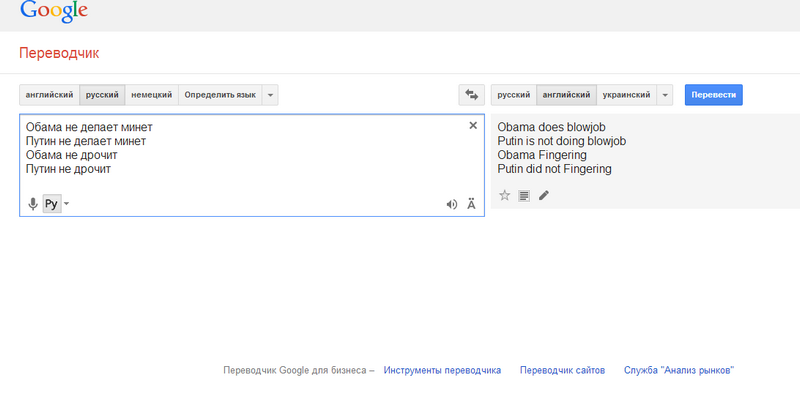The width and height of the screenshot is (800, 408).
Task: Suggest an edit with the pencil icon
Action: click(x=544, y=195)
